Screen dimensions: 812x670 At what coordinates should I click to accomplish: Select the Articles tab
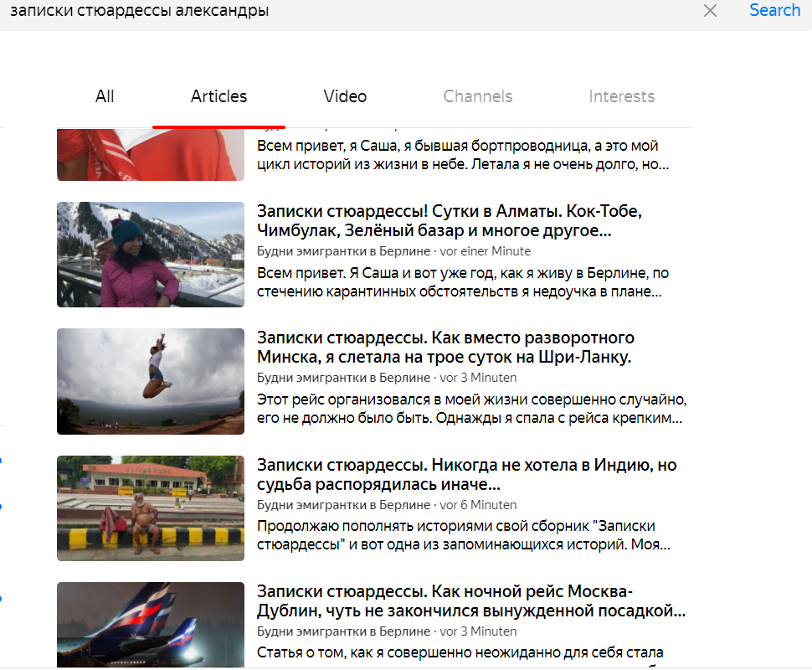tap(218, 96)
